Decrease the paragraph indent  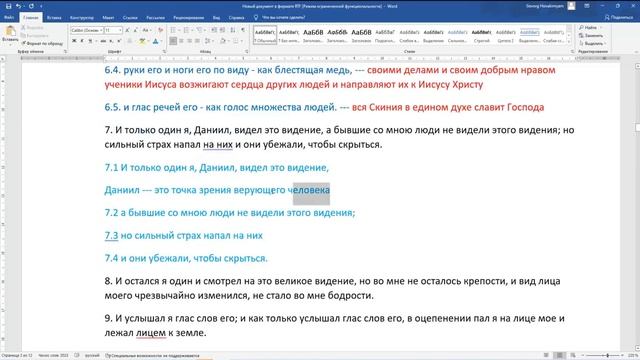214,30
